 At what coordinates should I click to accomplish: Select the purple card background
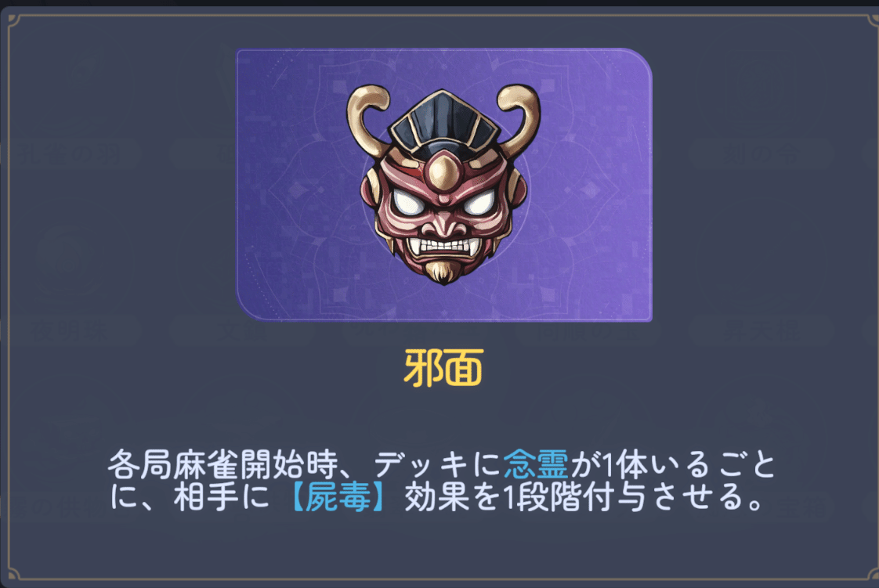tap(444, 185)
